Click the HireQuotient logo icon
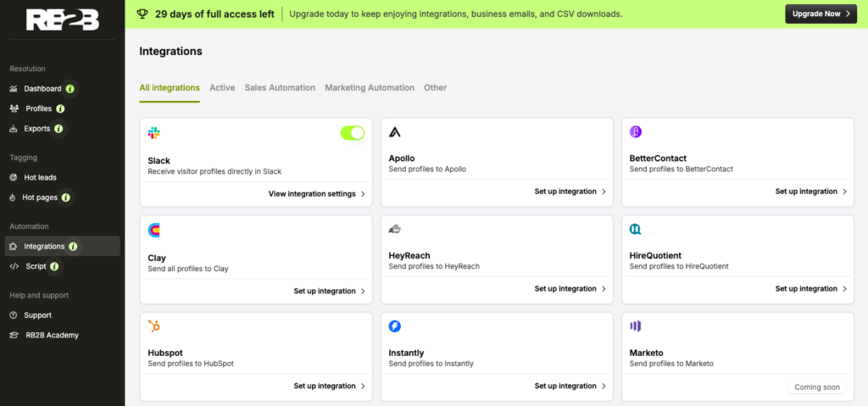868x406 pixels. [x=636, y=230]
